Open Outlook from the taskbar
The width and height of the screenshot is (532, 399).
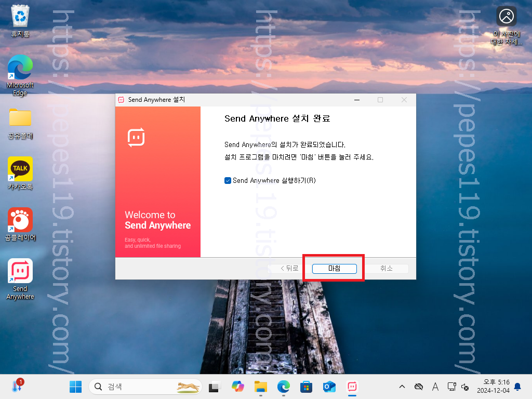click(329, 387)
